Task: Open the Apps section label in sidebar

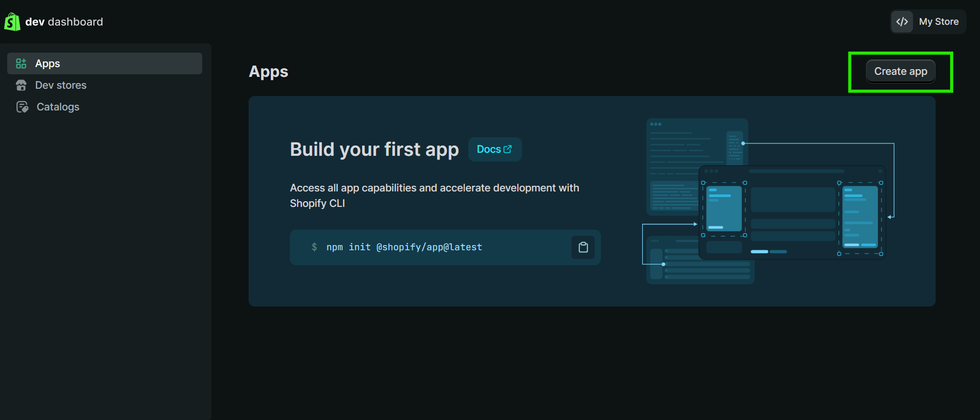Action: click(47, 63)
